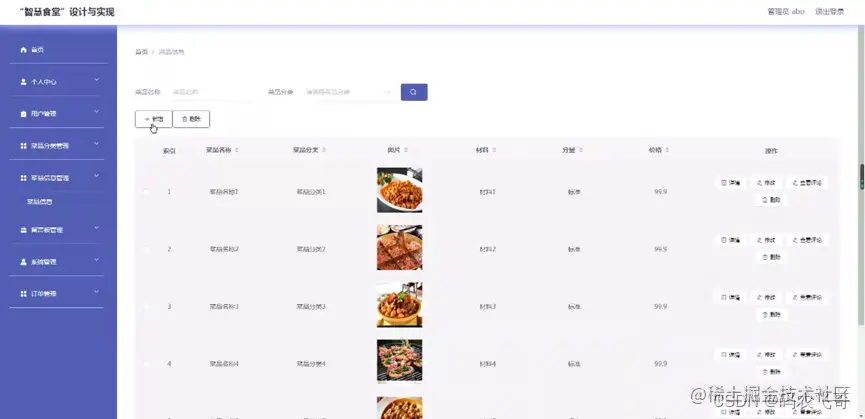865x419 pixels.
Task: Click row 菜品名称1's 删除 button
Action: [x=771, y=200]
